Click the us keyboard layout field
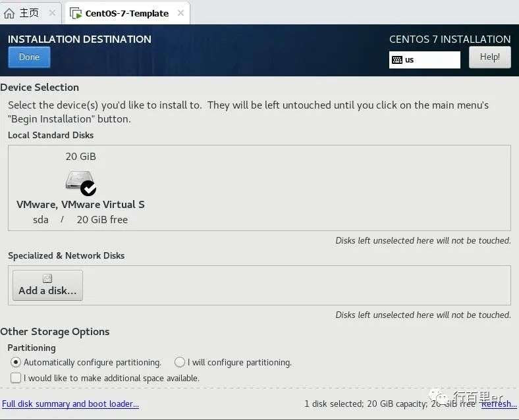Image resolution: width=519 pixels, height=420 pixels. 424,60
